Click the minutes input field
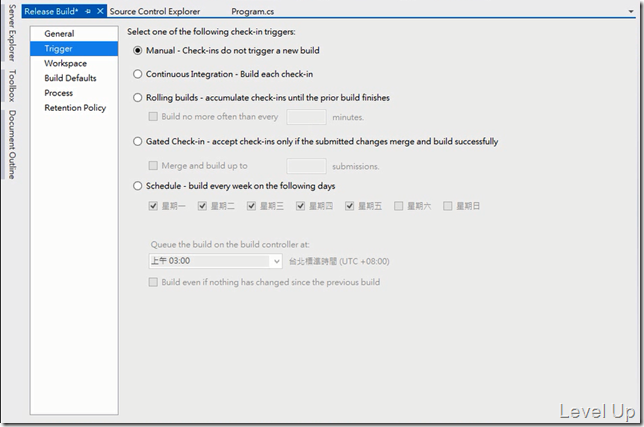Screen dimensions: 644x427 pos(306,117)
